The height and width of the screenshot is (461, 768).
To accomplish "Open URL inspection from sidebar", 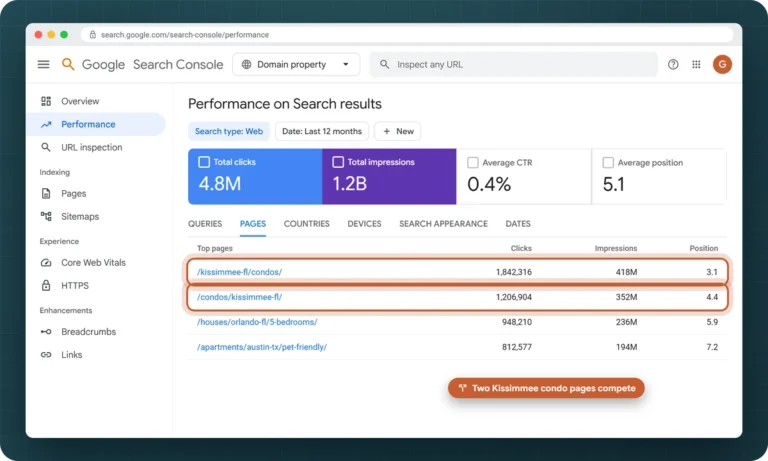I will (x=92, y=147).
